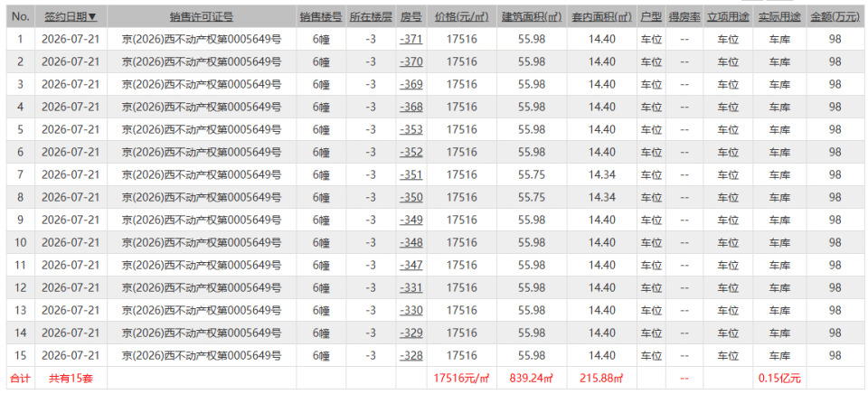Open room number -351 link

tap(411, 175)
